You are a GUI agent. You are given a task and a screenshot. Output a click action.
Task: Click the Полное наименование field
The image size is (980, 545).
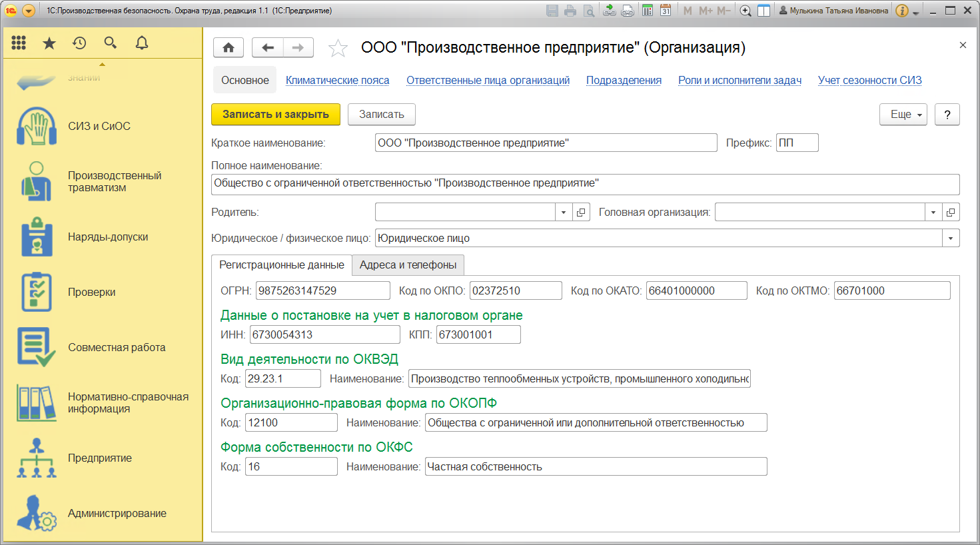pyautogui.click(x=586, y=185)
